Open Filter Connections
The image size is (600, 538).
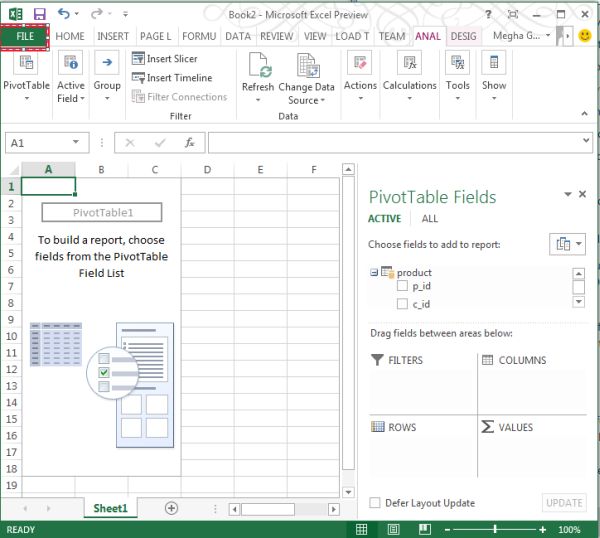[179, 97]
